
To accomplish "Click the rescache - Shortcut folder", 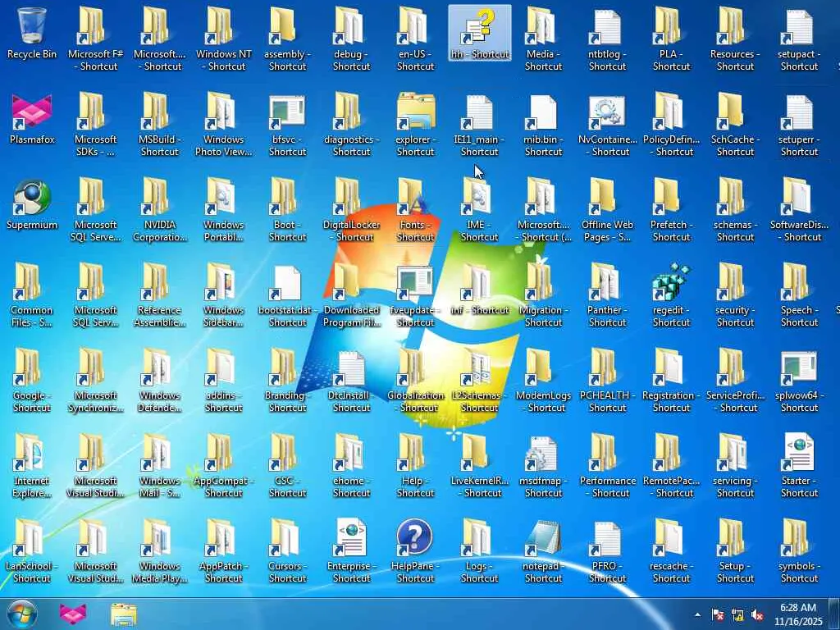I will tap(671, 552).
